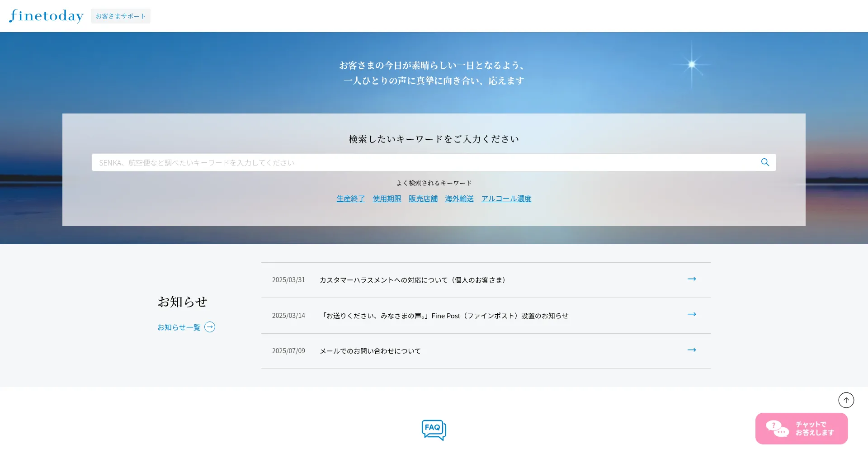Click the magnifying glass search icon

click(765, 162)
